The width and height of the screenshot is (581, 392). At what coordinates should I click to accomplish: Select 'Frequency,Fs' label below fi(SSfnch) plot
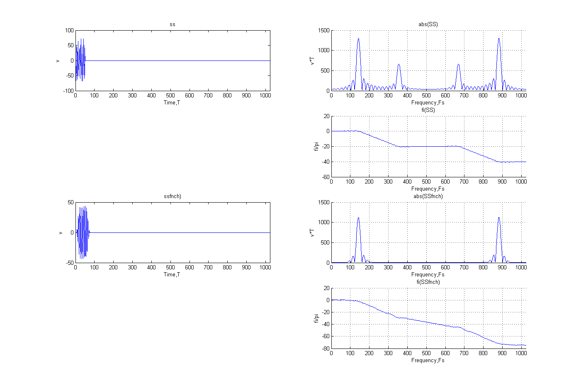pos(428,361)
